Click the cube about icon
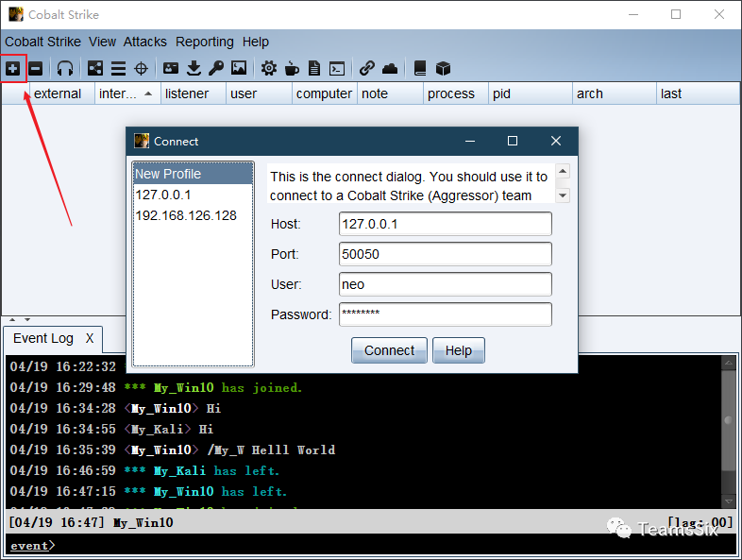This screenshot has height=560, width=742. (443, 69)
